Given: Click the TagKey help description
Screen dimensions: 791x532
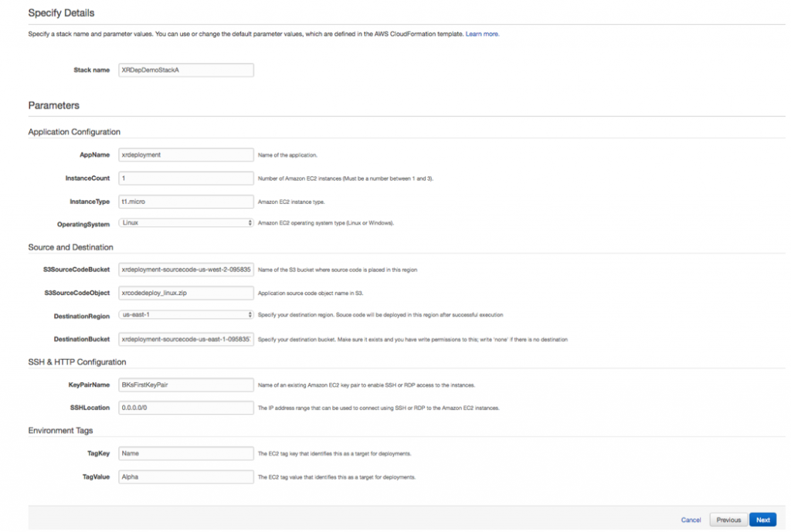Looking at the screenshot, I should coord(334,454).
